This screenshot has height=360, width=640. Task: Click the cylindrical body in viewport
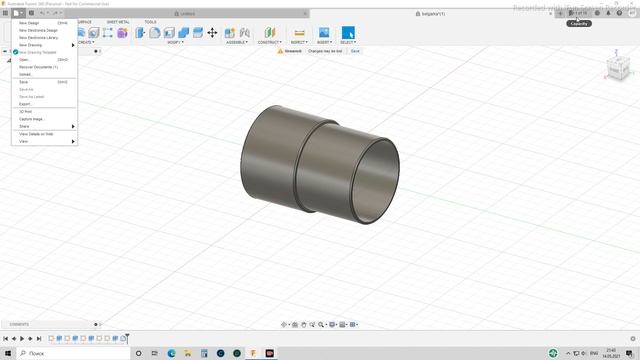tap(319, 165)
